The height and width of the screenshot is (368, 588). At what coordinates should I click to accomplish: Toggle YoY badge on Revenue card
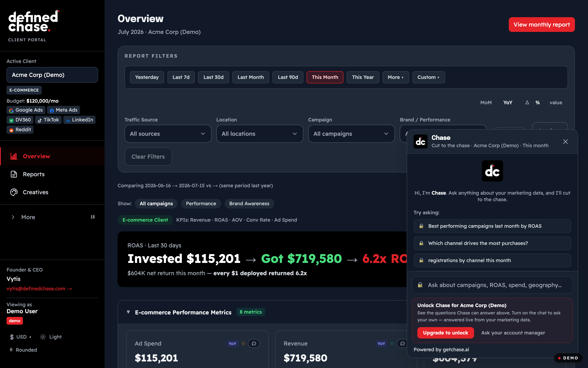tap(381, 343)
